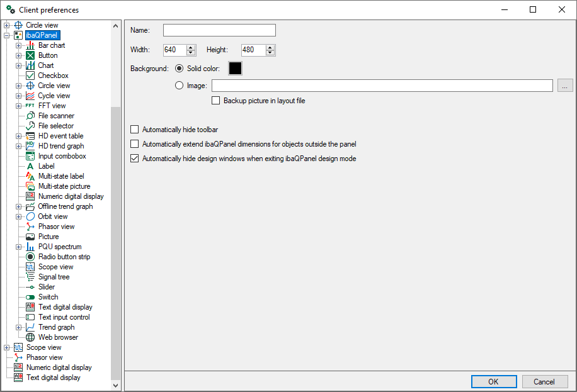Image resolution: width=577 pixels, height=392 pixels.
Task: Expand the Bar chart node
Action: pos(18,45)
